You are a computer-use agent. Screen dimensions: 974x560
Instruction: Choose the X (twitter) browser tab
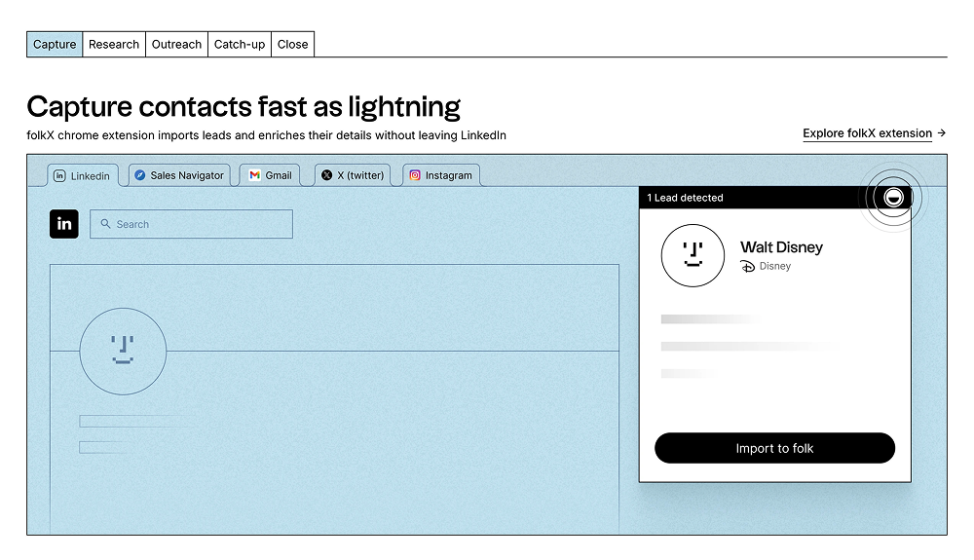[353, 175]
